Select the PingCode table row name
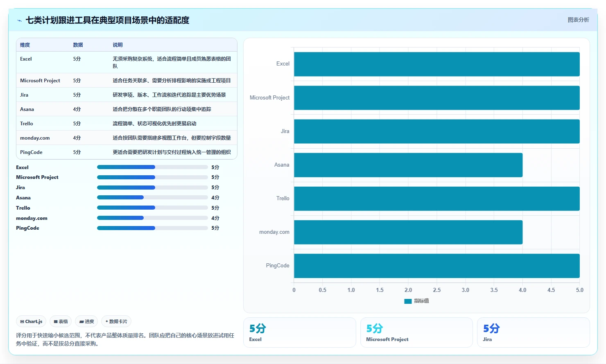The image size is (606, 364). tap(31, 152)
